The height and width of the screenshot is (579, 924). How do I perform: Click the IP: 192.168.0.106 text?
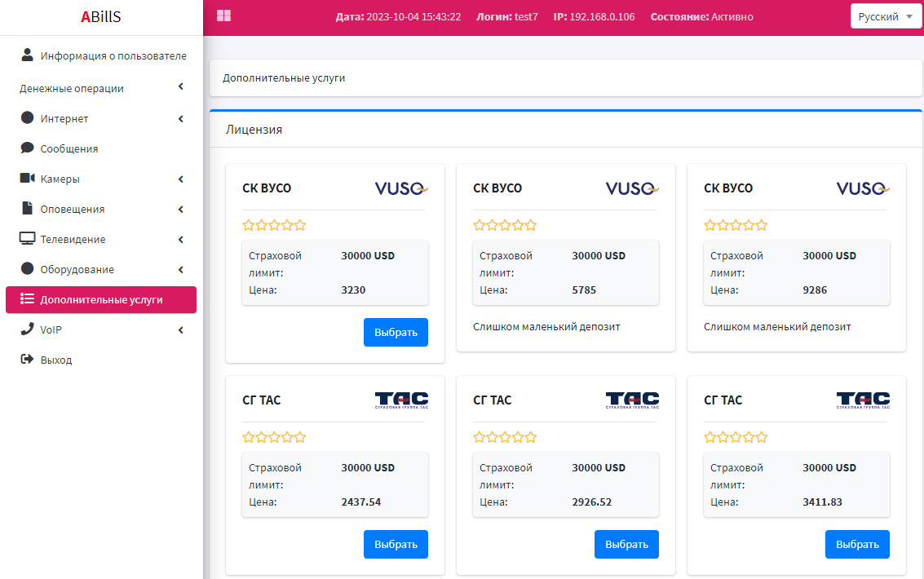coord(594,16)
